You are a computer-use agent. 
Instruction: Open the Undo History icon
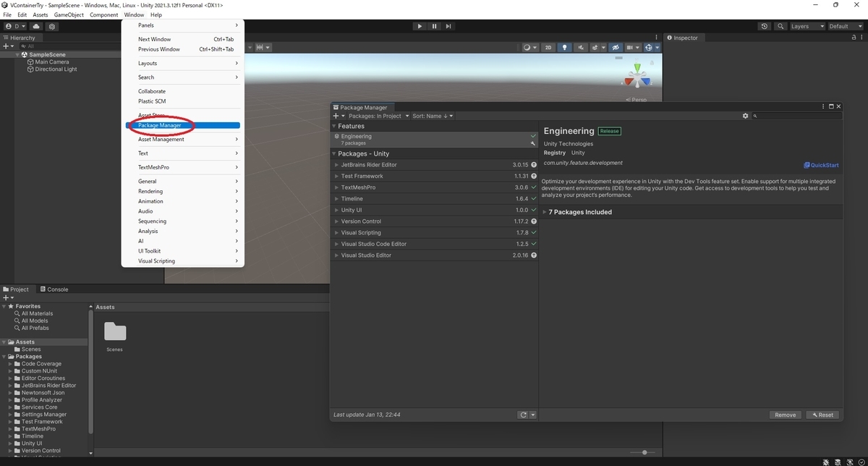click(765, 26)
